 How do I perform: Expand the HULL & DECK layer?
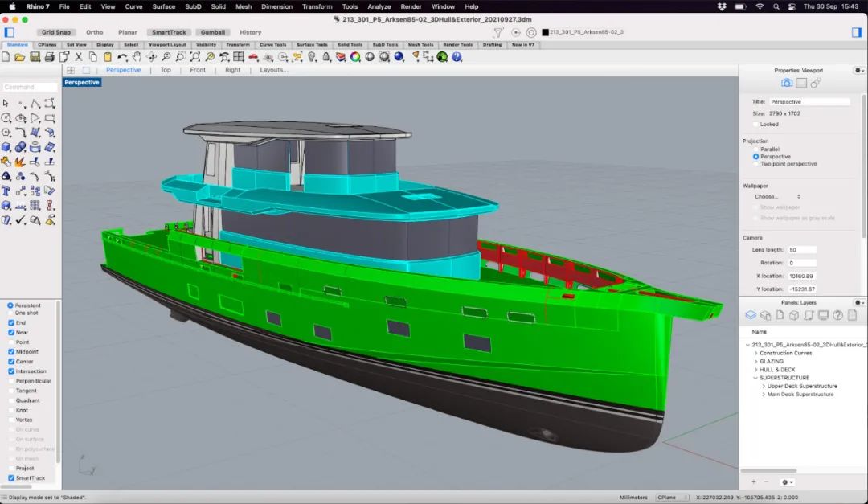coord(756,370)
